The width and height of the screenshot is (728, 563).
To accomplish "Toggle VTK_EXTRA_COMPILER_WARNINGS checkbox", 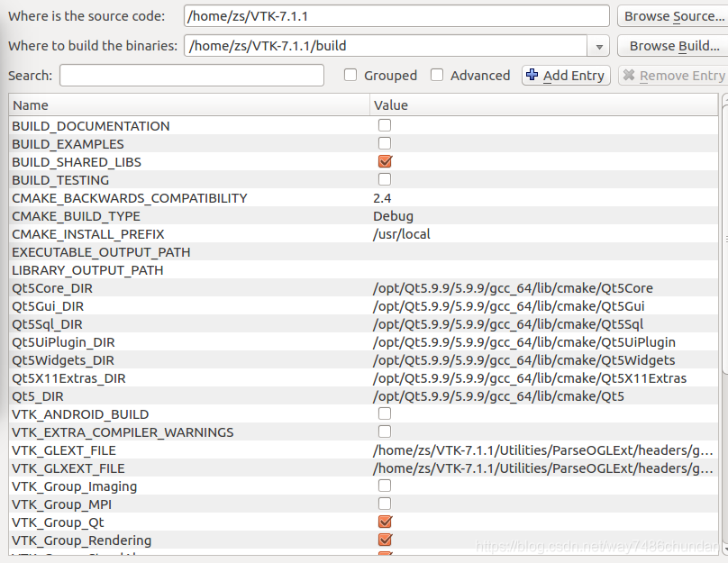I will point(385,431).
